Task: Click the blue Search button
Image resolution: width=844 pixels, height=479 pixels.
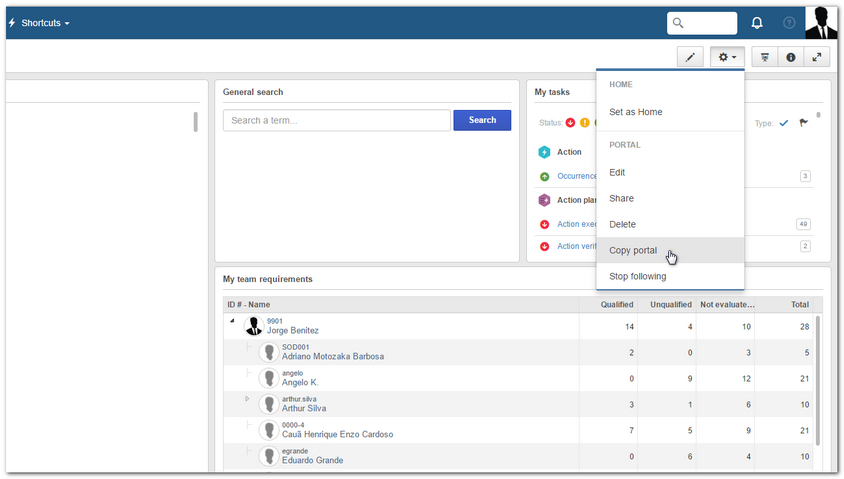Action: 482,120
